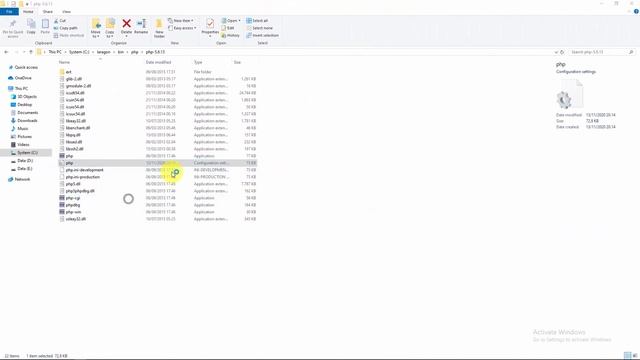
Task: Switch to the Home ribbon tab
Action: (x=28, y=12)
